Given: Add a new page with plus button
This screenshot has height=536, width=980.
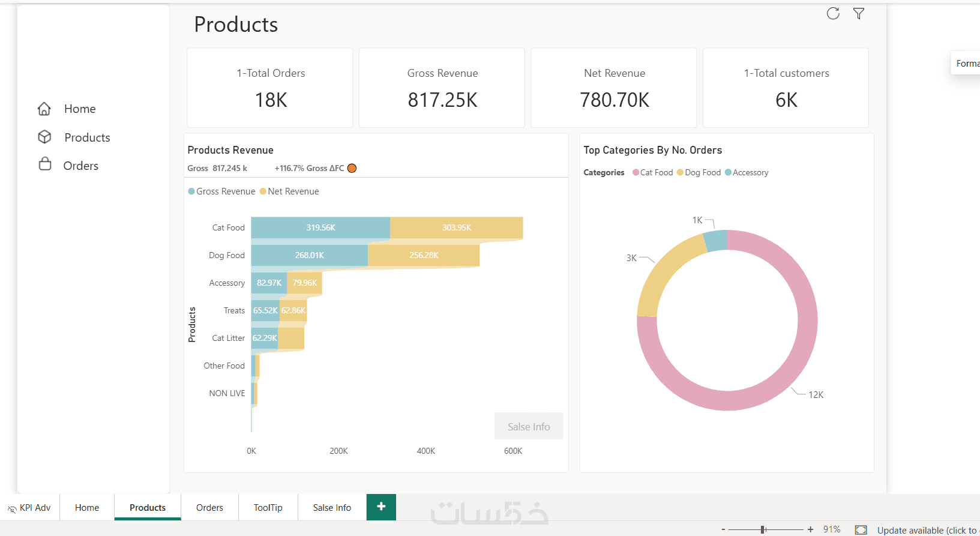Looking at the screenshot, I should tap(381, 507).
